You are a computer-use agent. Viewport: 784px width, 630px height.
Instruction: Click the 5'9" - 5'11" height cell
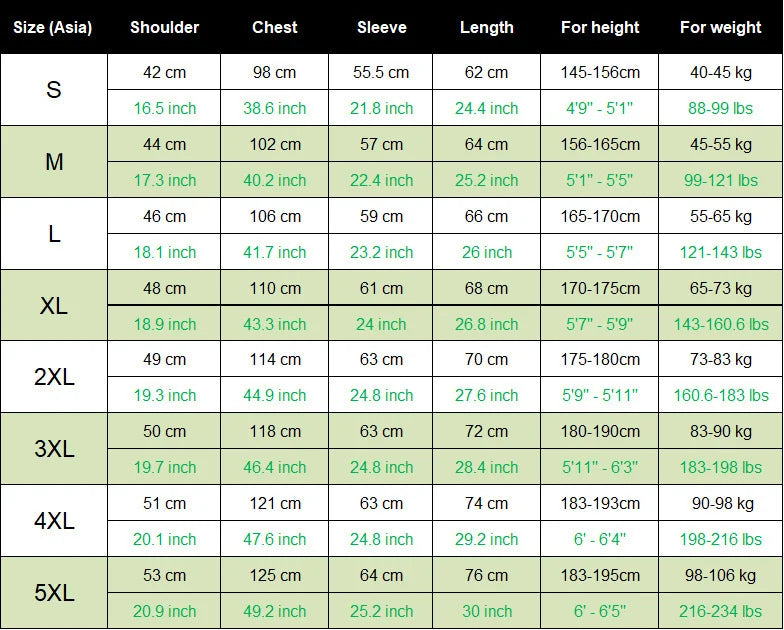pos(600,395)
